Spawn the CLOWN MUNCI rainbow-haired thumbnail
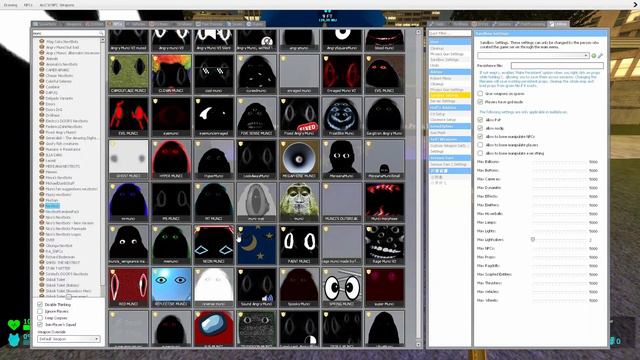This screenshot has width=640, height=360. (171, 74)
